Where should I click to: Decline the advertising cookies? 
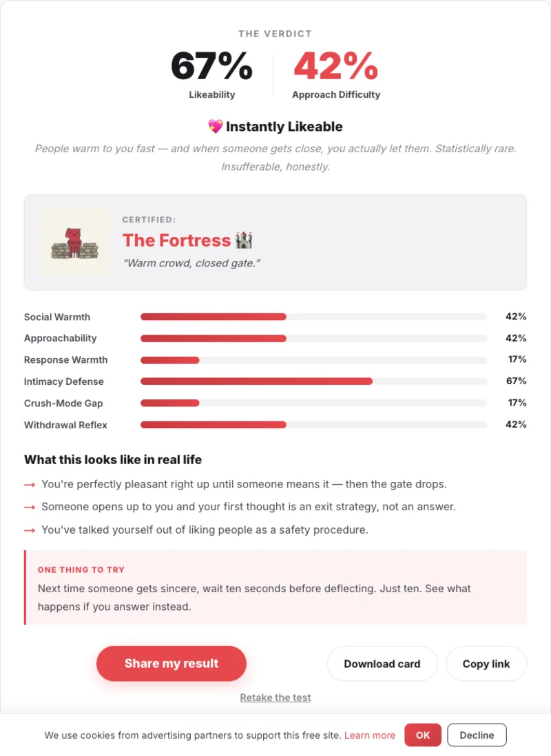pos(477,735)
